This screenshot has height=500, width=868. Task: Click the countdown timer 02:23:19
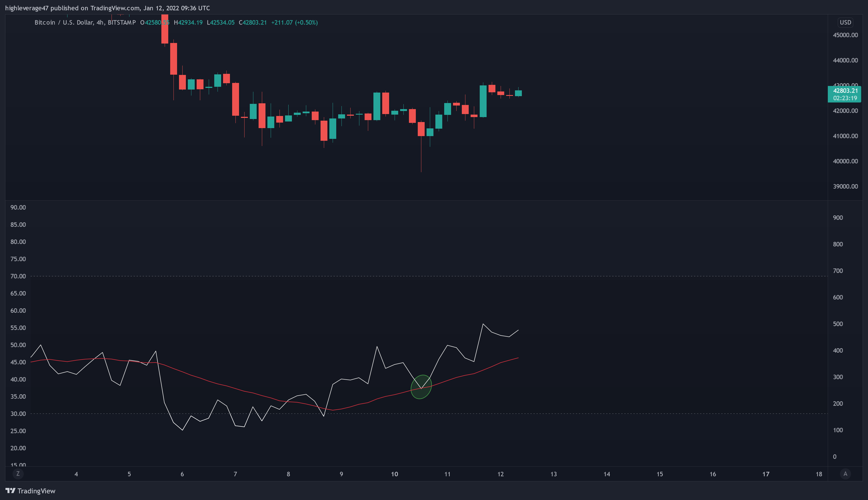(845, 98)
